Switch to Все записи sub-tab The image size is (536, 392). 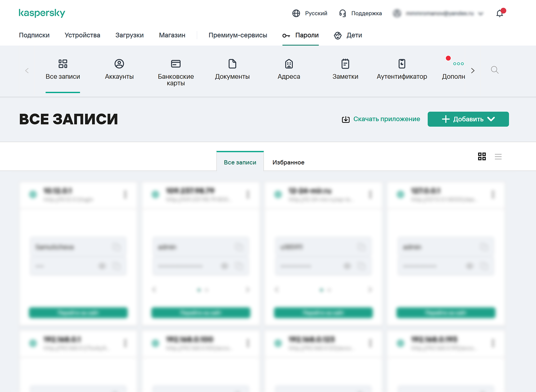point(240,162)
